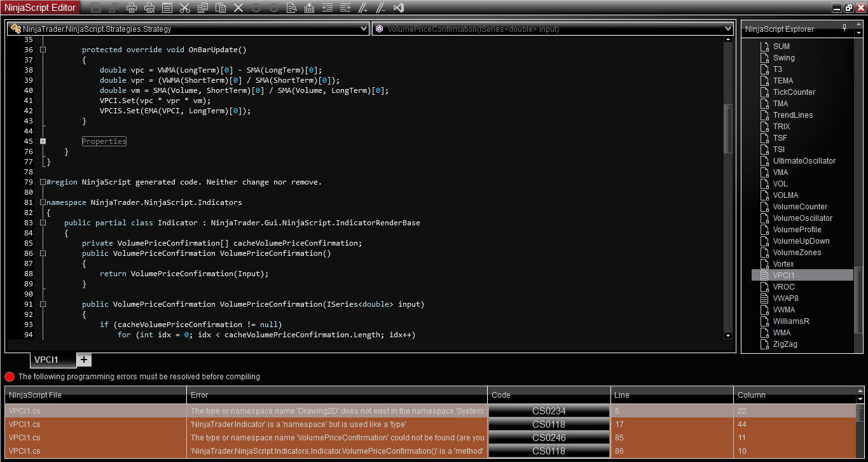
Task: Click the collapsed Properties text in code
Action: [x=104, y=141]
